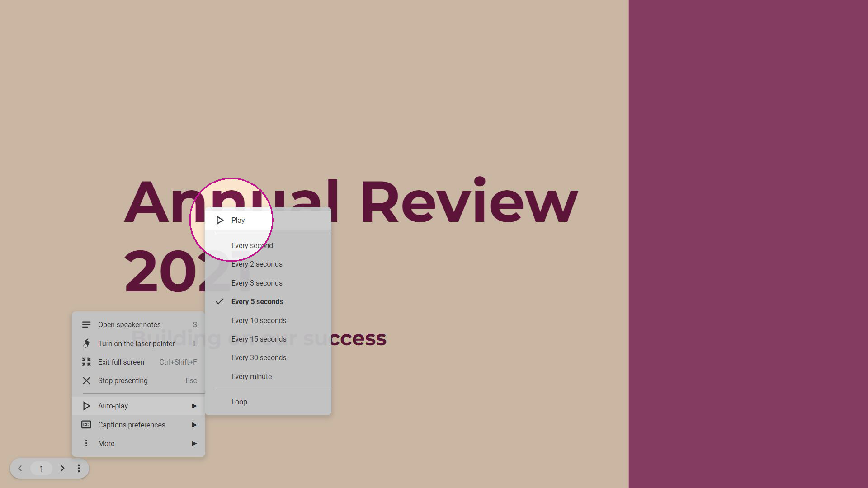Enable Every second auto-play interval

tap(252, 245)
